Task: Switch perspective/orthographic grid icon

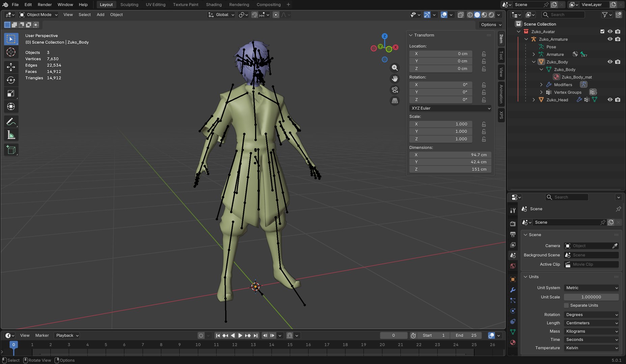Action: point(394,101)
